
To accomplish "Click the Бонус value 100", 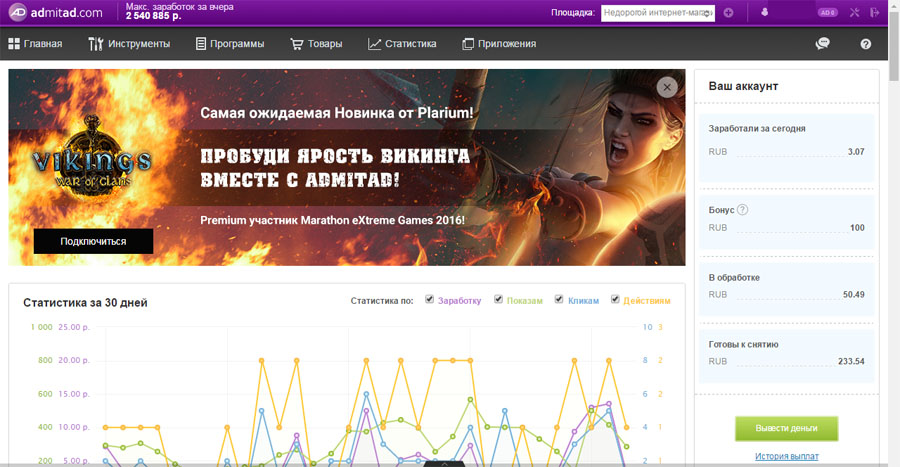I will coord(857,228).
